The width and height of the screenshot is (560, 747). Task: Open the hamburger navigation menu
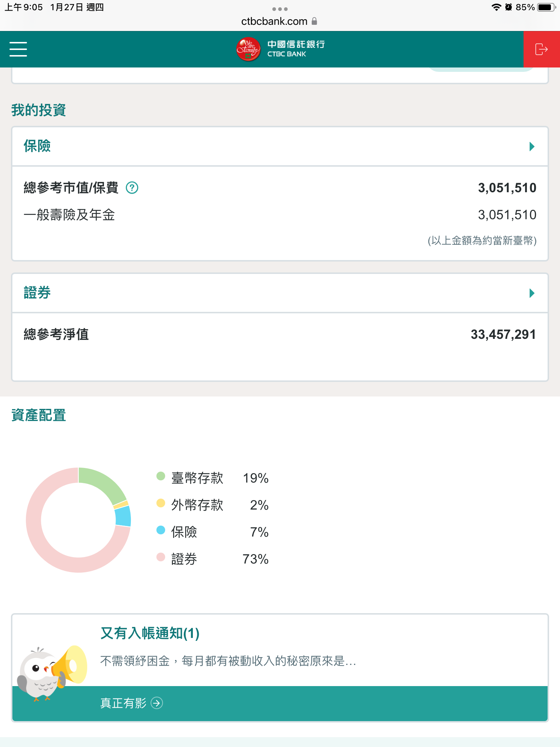pos(18,49)
